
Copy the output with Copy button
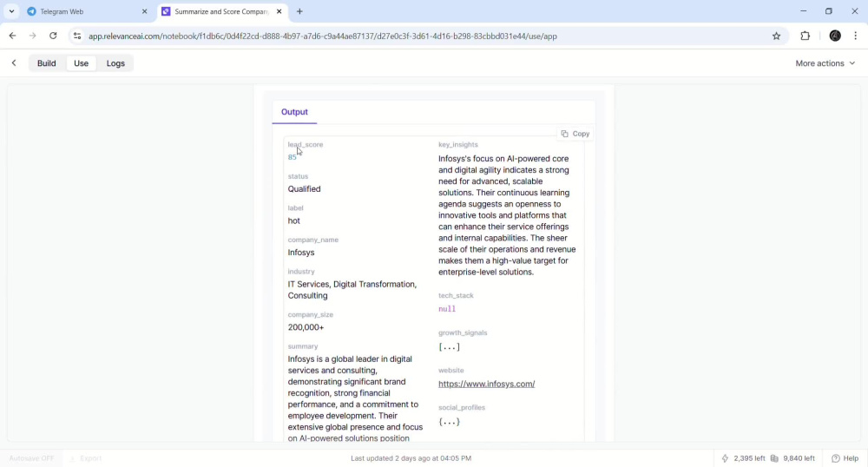(575, 134)
